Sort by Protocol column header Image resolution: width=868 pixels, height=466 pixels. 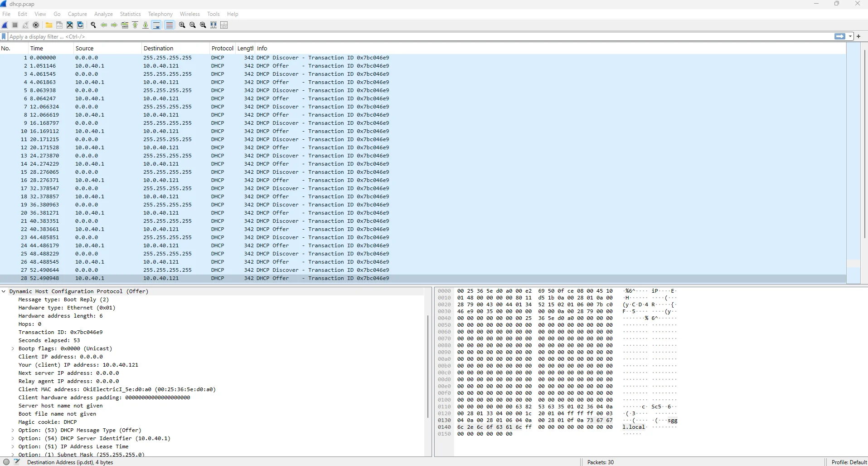click(x=222, y=48)
